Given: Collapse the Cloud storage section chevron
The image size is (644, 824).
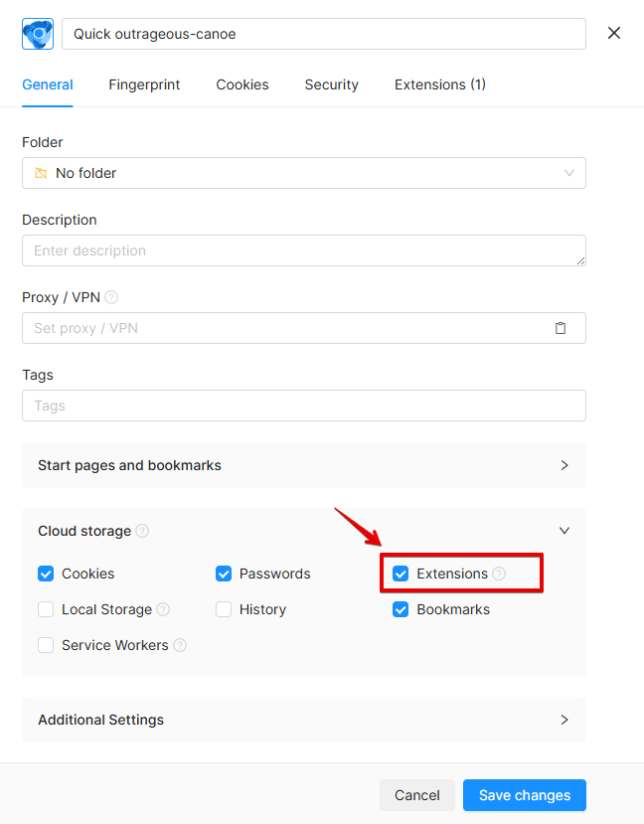Looking at the screenshot, I should (564, 531).
